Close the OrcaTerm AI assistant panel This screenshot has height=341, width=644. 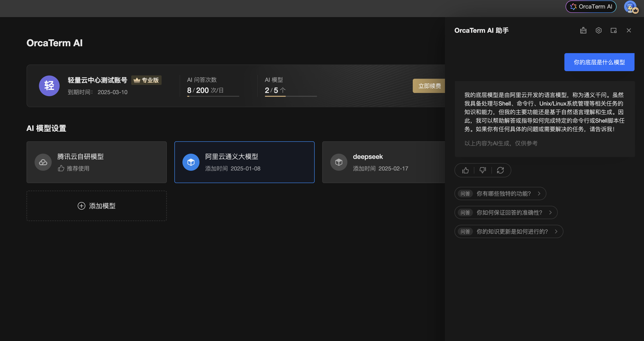[x=629, y=30]
